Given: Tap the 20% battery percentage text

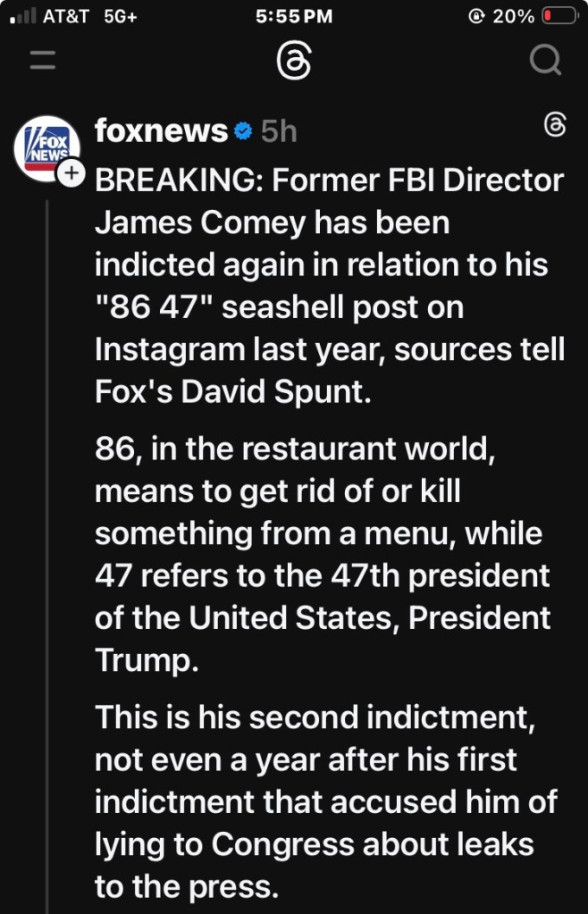Looking at the screenshot, I should click(x=513, y=16).
